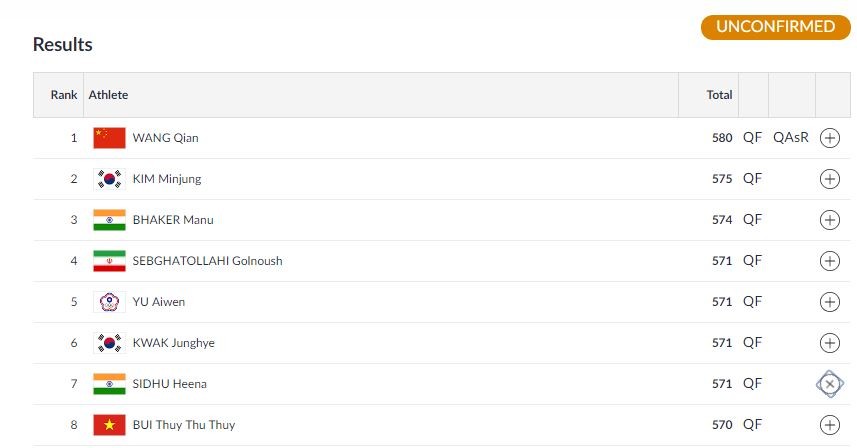Click the Vietnam flag icon
857x448 pixels.
(109, 425)
